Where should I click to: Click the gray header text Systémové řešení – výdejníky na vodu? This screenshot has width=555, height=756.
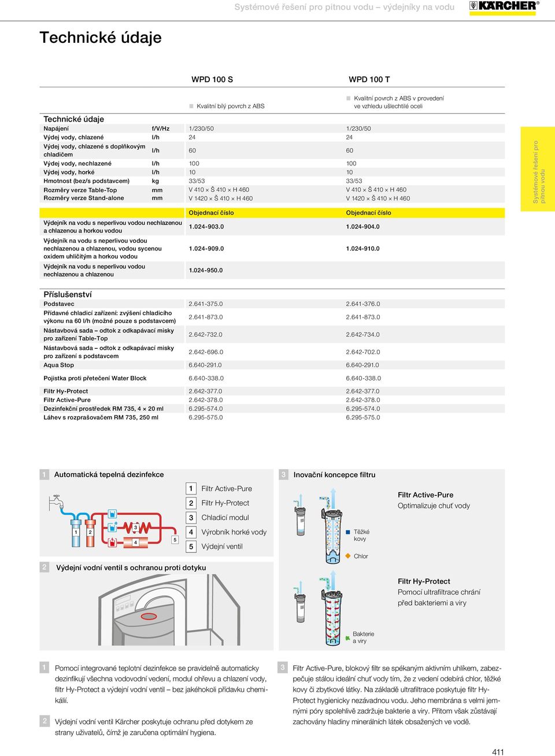345,7
